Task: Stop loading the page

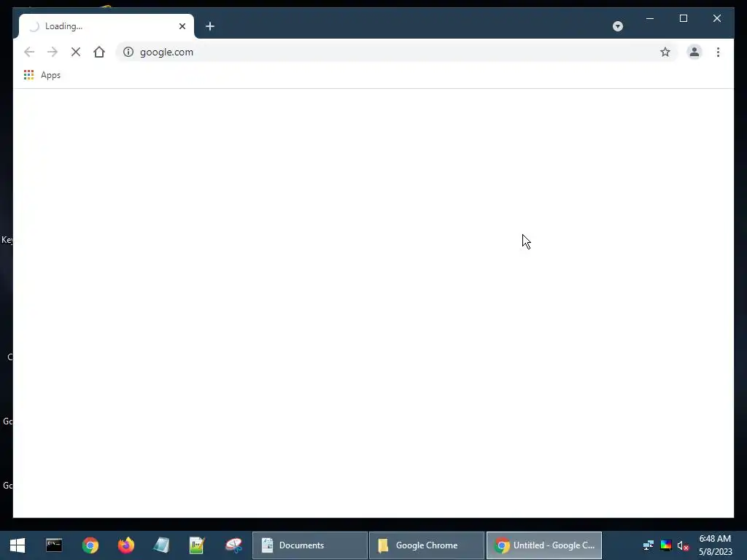Action: 76,52
